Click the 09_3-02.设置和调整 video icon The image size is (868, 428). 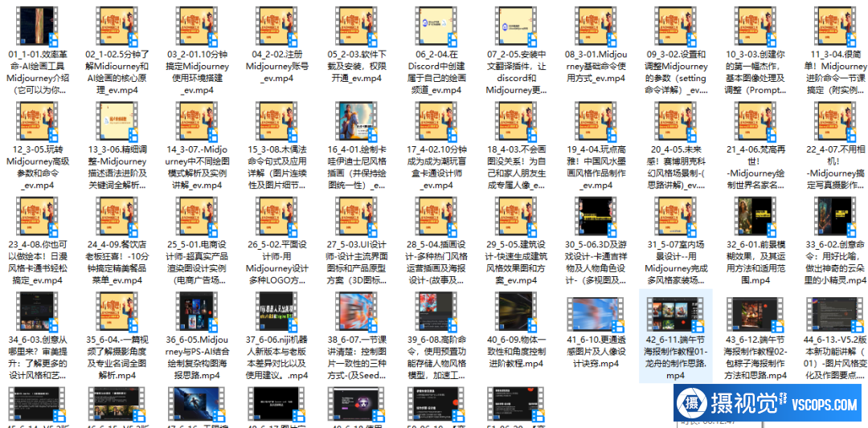pos(677,25)
